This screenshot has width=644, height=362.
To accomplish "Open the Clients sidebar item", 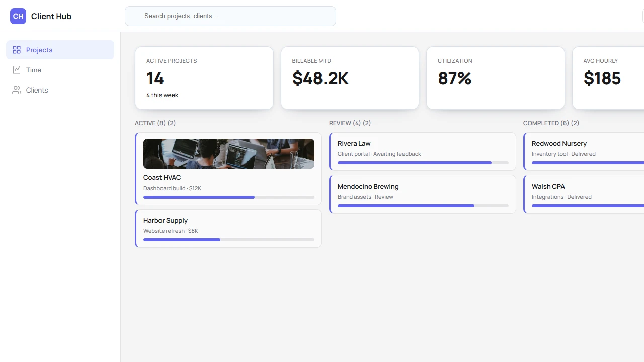I will tap(60, 90).
